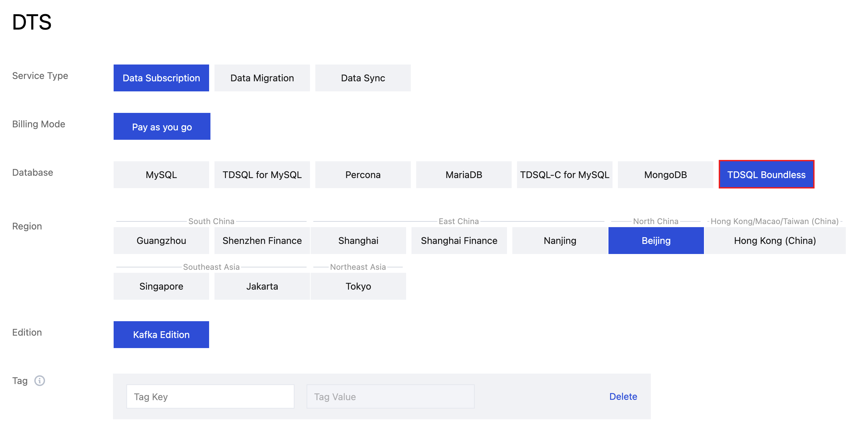Select the Singapore region

(x=161, y=286)
